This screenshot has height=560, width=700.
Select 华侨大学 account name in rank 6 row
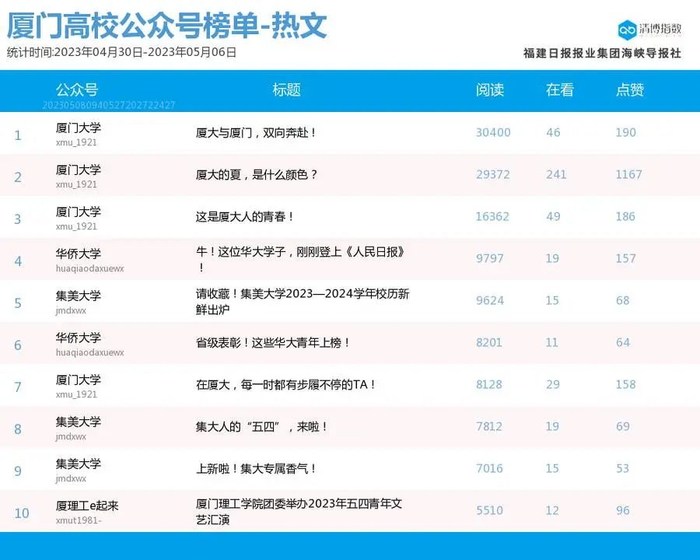pyautogui.click(x=78, y=338)
